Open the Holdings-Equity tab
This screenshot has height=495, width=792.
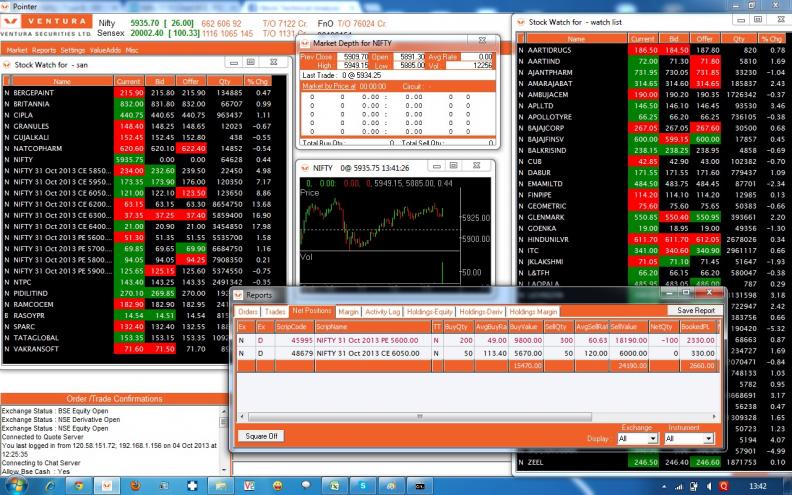tap(430, 312)
